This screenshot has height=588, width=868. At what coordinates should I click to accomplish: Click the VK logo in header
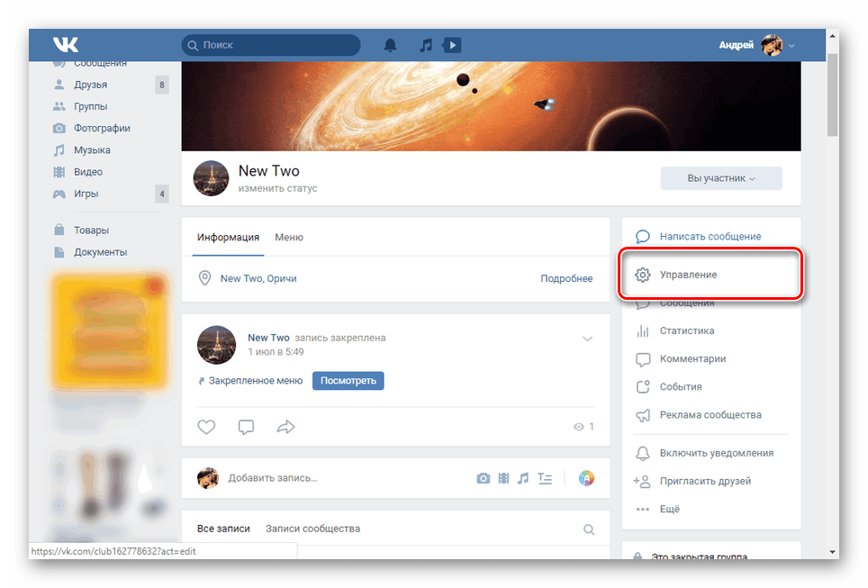coord(66,44)
